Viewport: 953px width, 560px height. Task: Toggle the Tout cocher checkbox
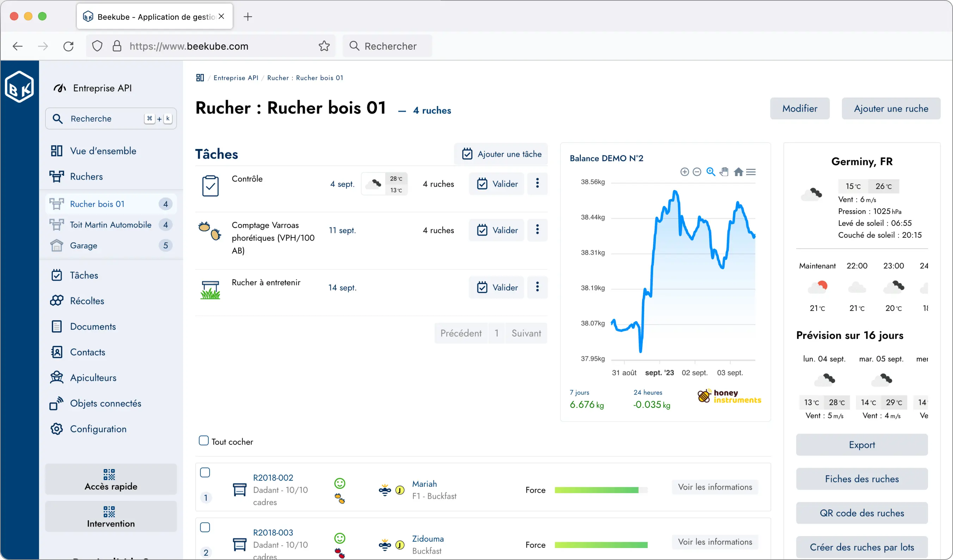pyautogui.click(x=203, y=441)
